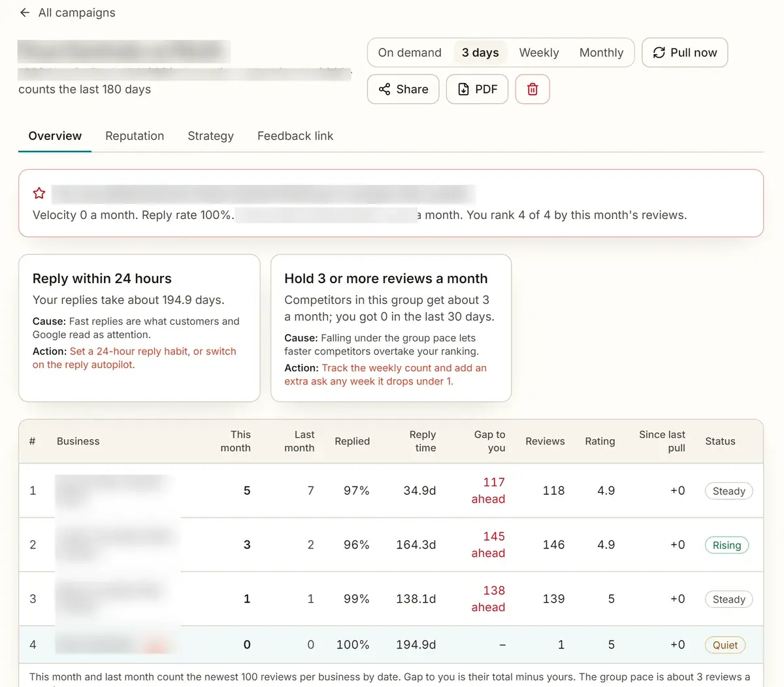
Task: Click the 97% replied cell
Action: click(x=357, y=491)
